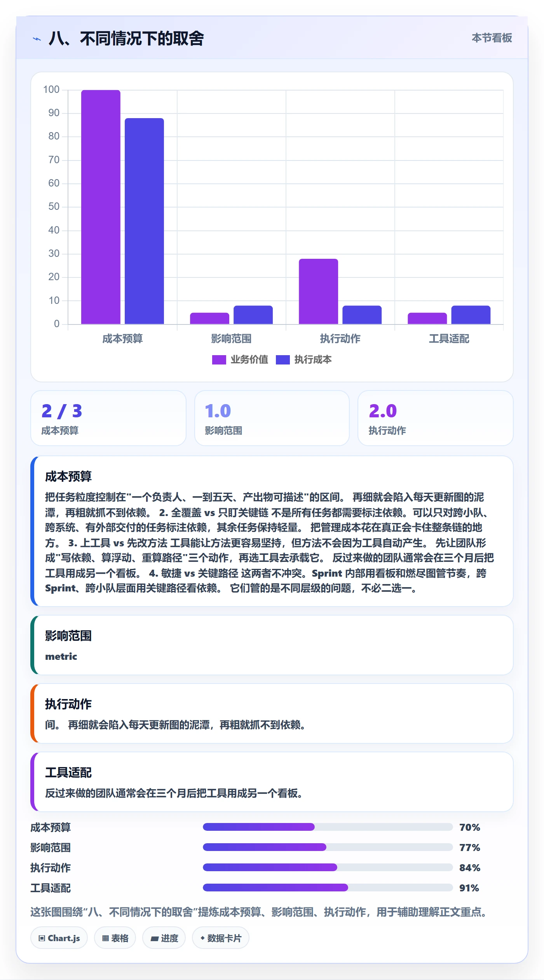Click the 工具适配 card heading with purple border

pyautogui.click(x=68, y=772)
